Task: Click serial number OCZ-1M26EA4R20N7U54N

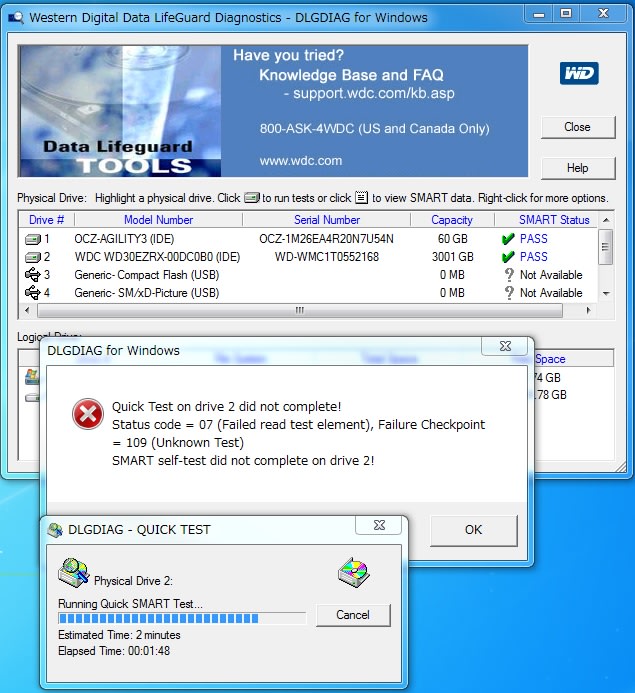Action: 326,239
